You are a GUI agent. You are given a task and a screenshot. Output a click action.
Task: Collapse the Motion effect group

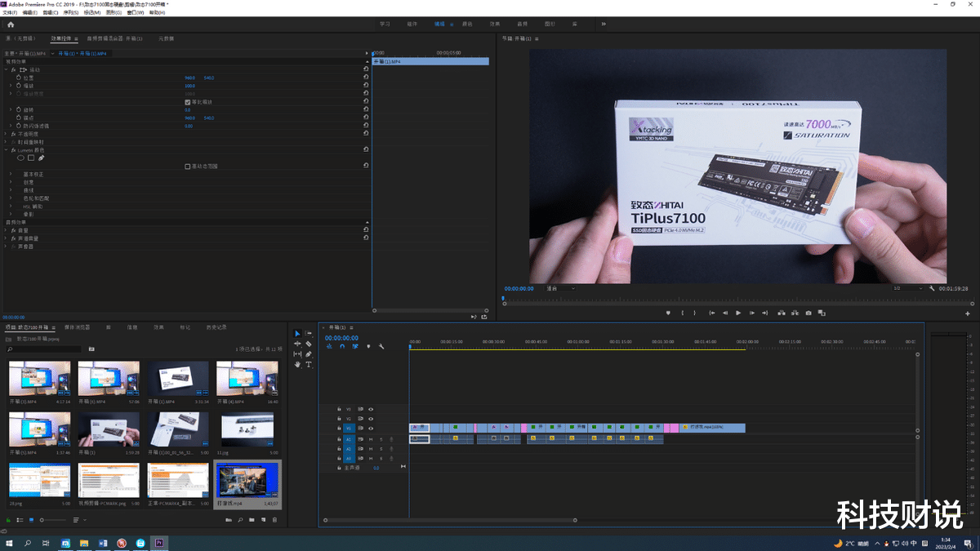point(5,69)
